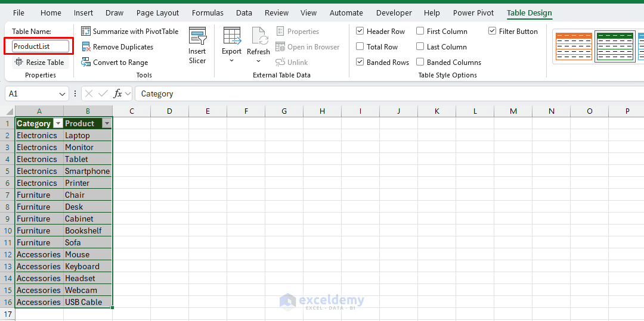Click the formula bar options dots
Screen dimensions: 644x321
click(x=75, y=94)
